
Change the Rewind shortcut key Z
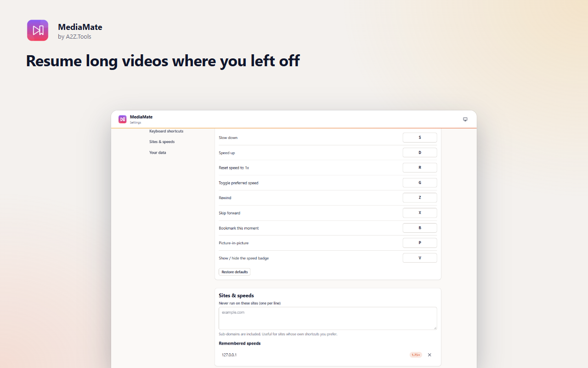click(420, 198)
